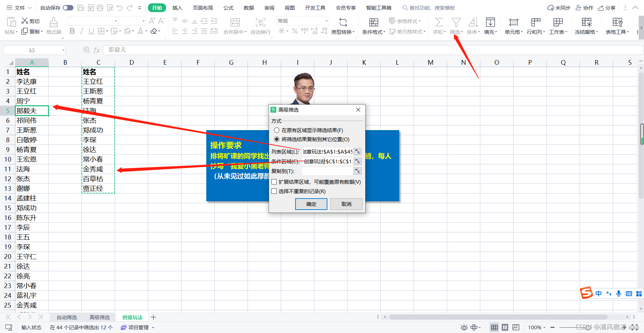Click the Merge and Center (合并居中) icon
Screen dimensions: 644x333
pyautogui.click(x=235, y=22)
